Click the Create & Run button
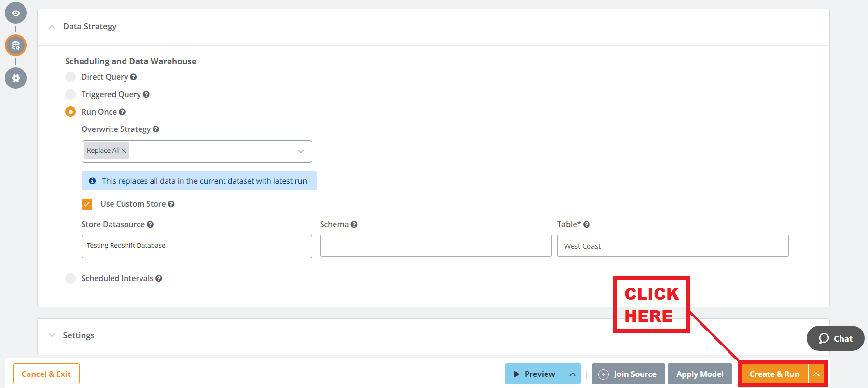Screen dimensions: 868x388 tap(774, 374)
